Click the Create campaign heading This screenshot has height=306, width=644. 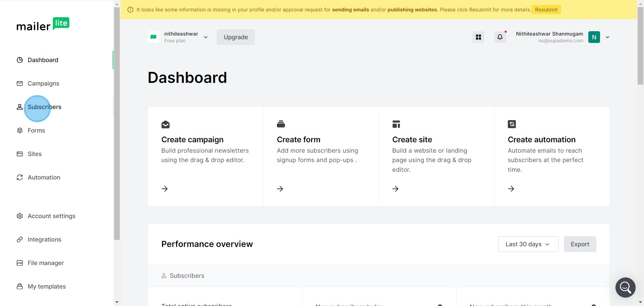tap(193, 140)
